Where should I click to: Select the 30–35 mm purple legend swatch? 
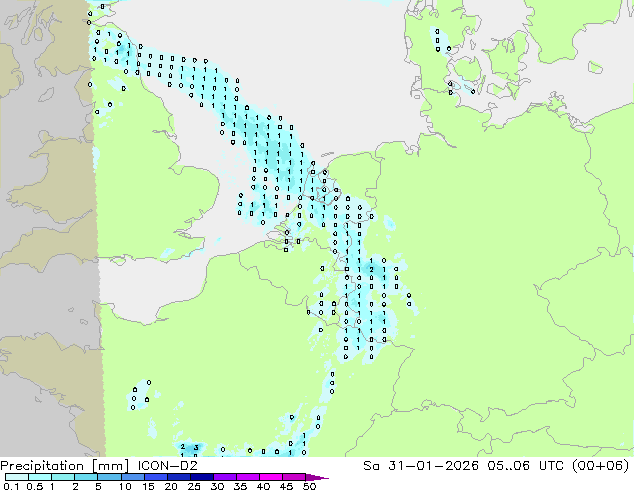224,477
